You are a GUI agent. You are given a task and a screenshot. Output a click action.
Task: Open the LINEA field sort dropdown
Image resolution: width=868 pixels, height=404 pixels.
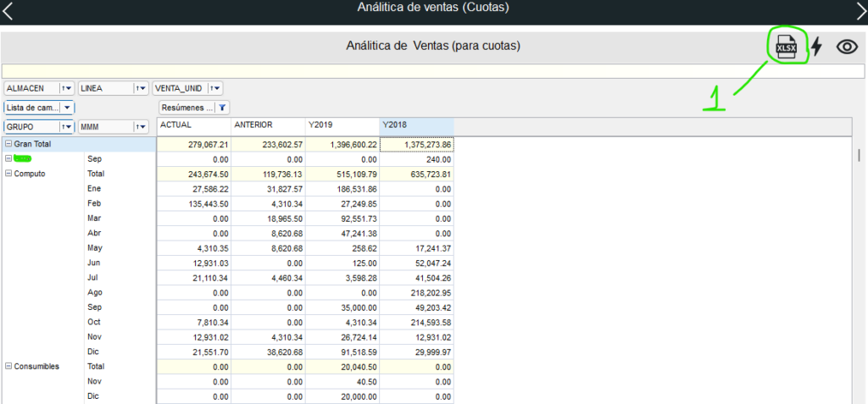[140, 88]
